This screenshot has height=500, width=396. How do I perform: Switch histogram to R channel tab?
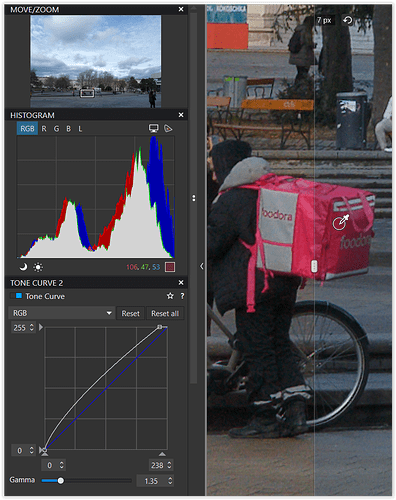click(x=44, y=129)
